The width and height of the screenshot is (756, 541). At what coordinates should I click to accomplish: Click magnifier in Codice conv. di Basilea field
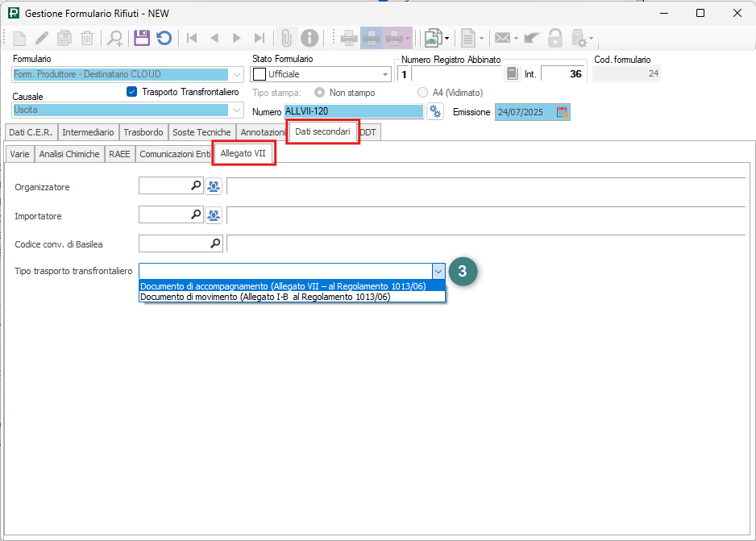coord(215,243)
